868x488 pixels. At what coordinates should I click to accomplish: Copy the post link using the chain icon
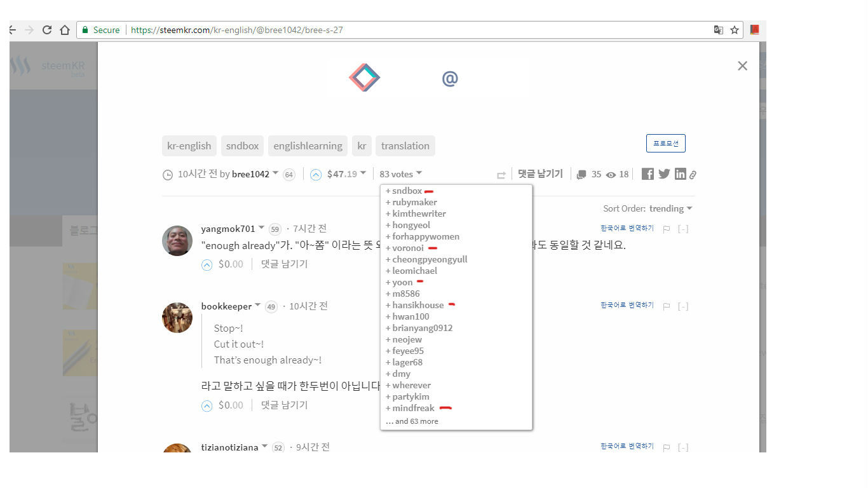(x=692, y=173)
